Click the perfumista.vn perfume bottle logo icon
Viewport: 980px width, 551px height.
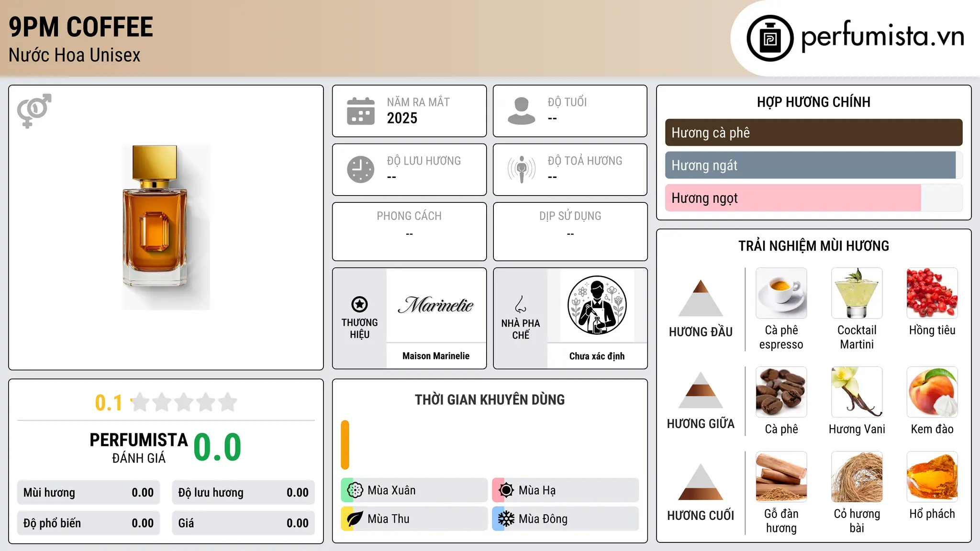click(770, 38)
